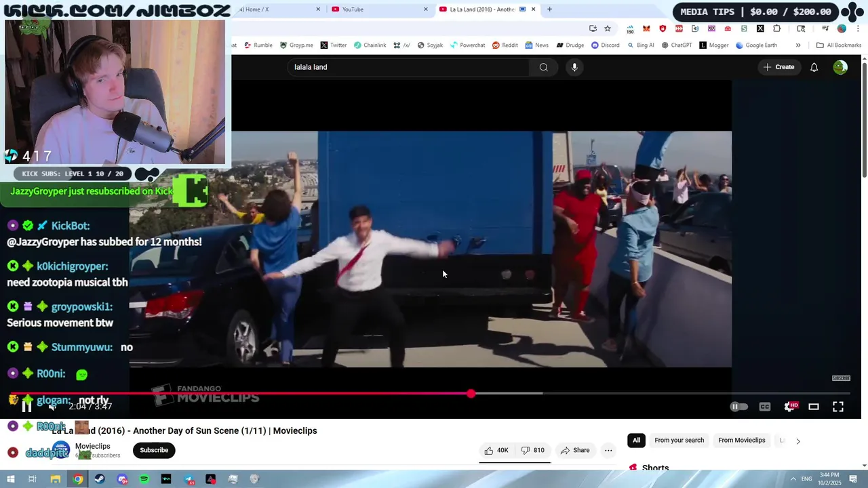Click the YouTube search magnifier button
This screenshot has height=488, width=868.
coord(544,67)
